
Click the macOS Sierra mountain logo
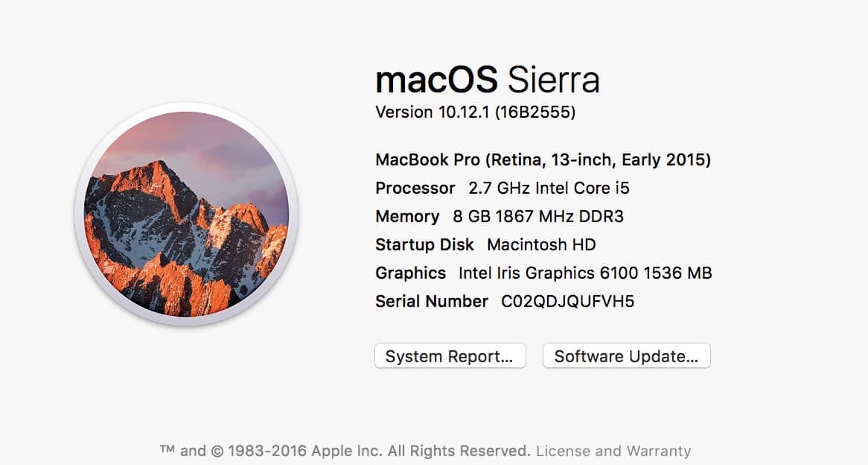click(186, 214)
